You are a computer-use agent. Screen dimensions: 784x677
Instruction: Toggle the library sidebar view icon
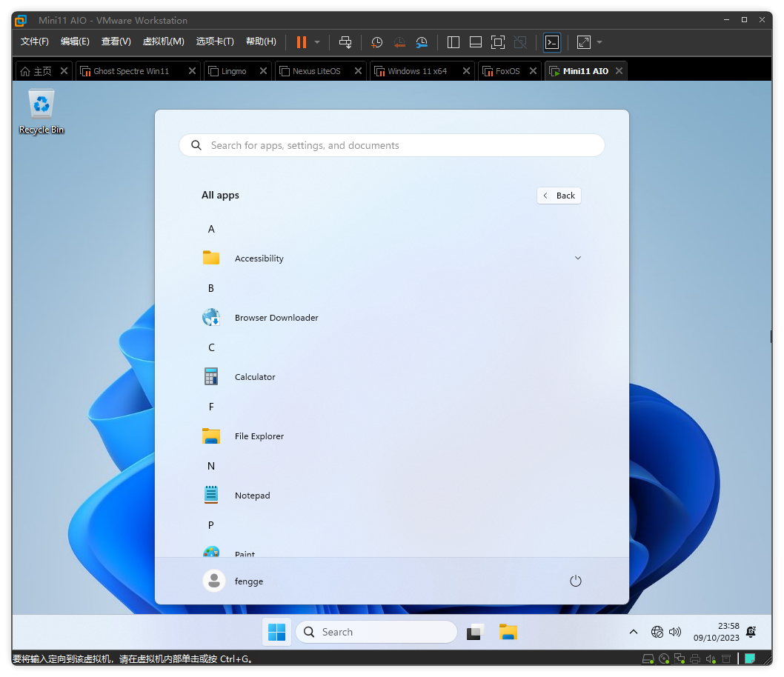[453, 42]
